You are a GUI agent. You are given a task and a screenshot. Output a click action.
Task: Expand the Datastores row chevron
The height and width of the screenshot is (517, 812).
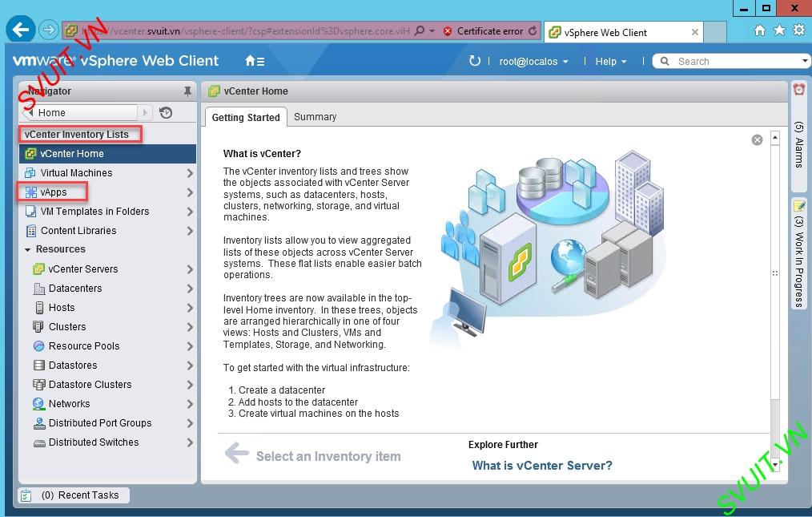coord(190,366)
